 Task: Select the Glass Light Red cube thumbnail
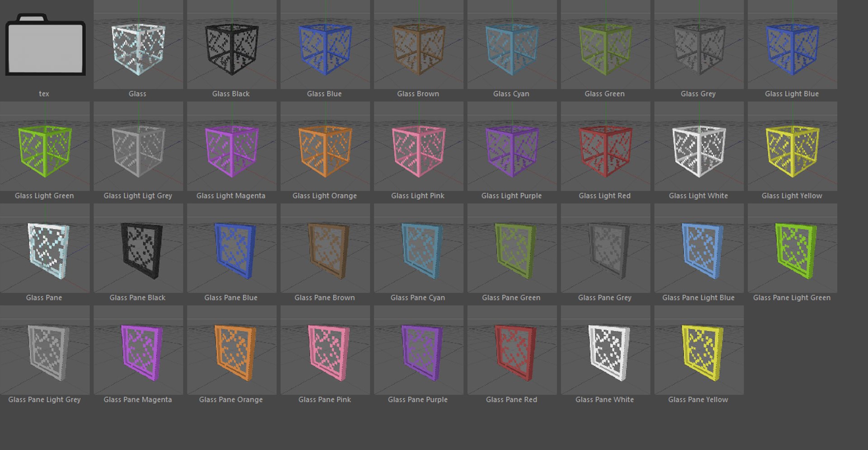pos(606,146)
